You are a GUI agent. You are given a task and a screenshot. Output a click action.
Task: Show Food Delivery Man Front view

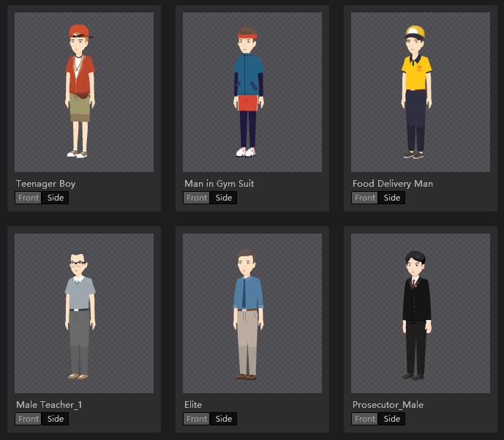365,198
